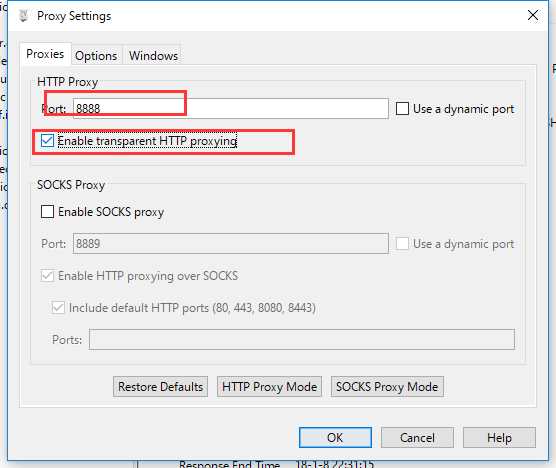
Task: Toggle Enable transparent HTTP proxying checkbox
Action: click(x=48, y=141)
